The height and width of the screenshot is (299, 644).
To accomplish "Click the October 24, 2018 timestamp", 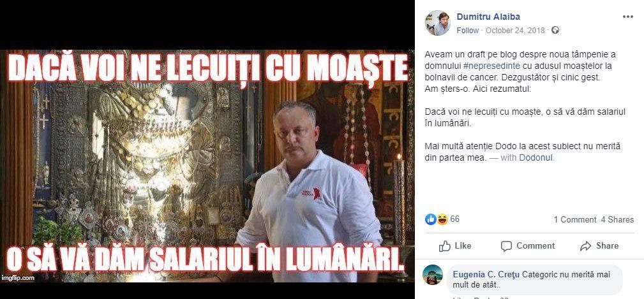I will click(x=515, y=31).
